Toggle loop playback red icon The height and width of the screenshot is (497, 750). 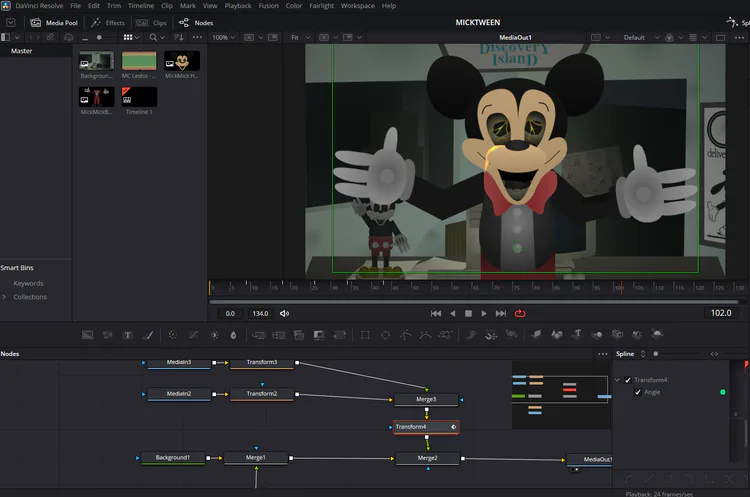pyautogui.click(x=520, y=313)
